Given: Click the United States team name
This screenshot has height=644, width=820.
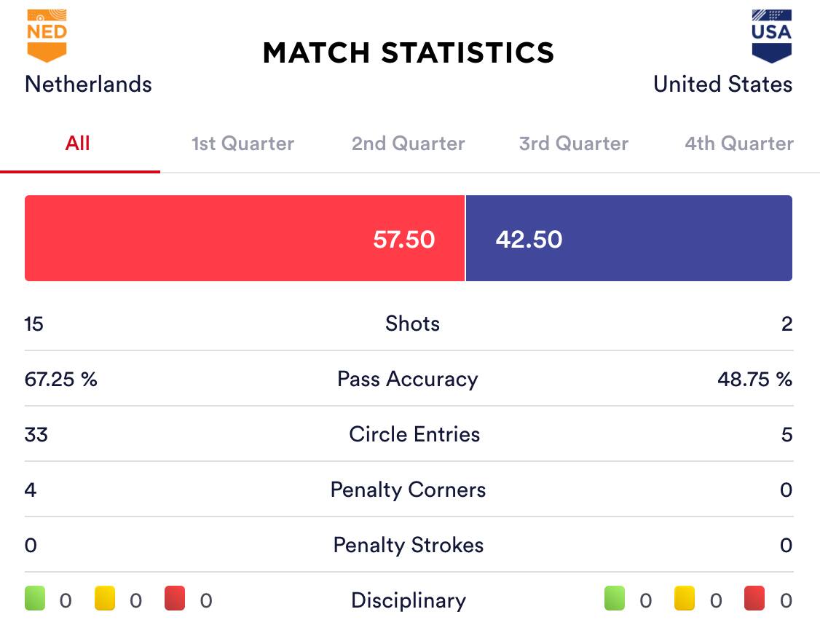Looking at the screenshot, I should (722, 85).
